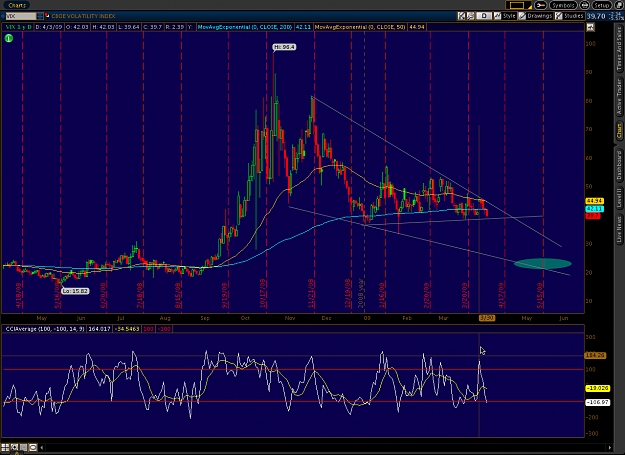
Task: Click the second bottom-left toolbar icon
Action: click(x=14, y=447)
